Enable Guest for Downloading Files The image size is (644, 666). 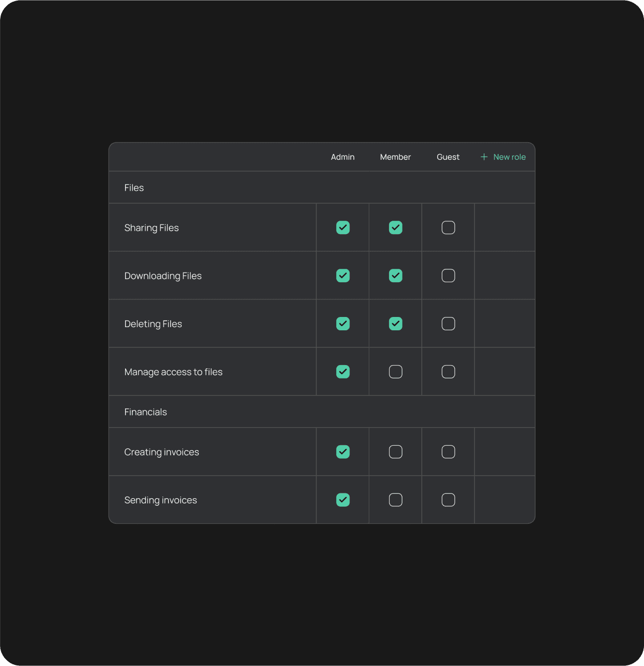(448, 276)
